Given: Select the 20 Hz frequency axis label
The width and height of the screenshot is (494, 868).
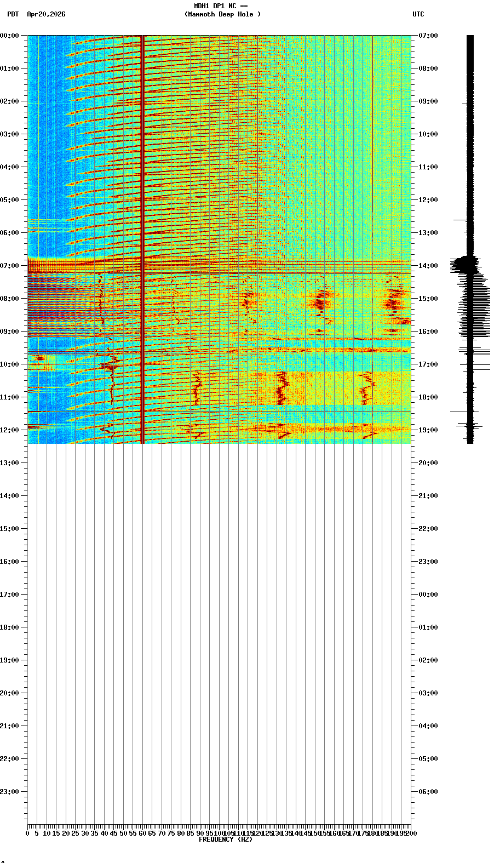Looking at the screenshot, I should tap(66, 833).
